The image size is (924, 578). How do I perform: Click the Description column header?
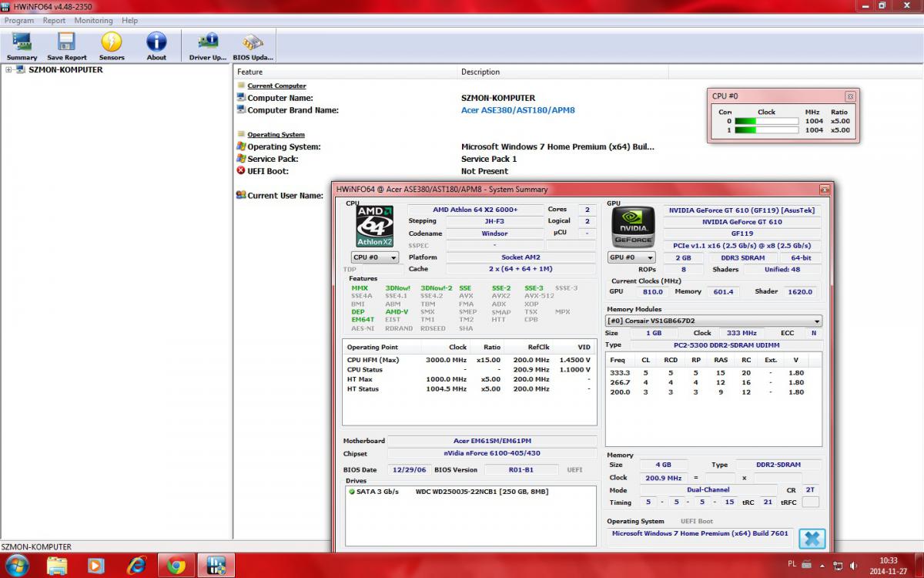click(x=563, y=72)
